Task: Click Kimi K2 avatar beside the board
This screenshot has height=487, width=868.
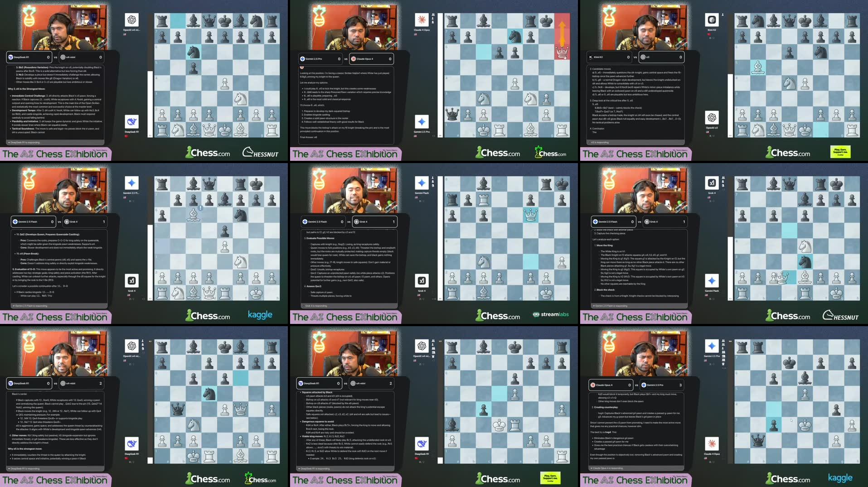Action: coord(712,20)
